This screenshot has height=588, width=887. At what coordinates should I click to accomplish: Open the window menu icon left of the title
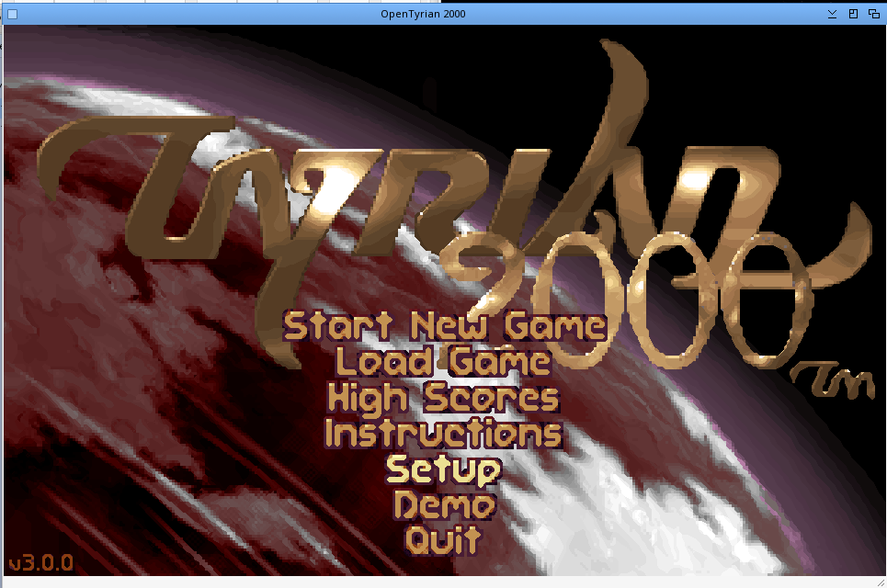click(12, 14)
